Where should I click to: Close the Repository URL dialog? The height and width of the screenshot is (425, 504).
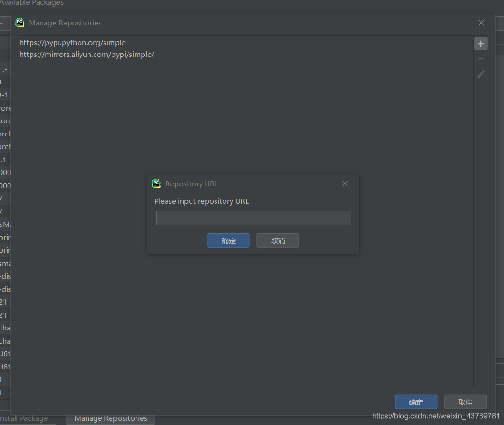tap(344, 184)
